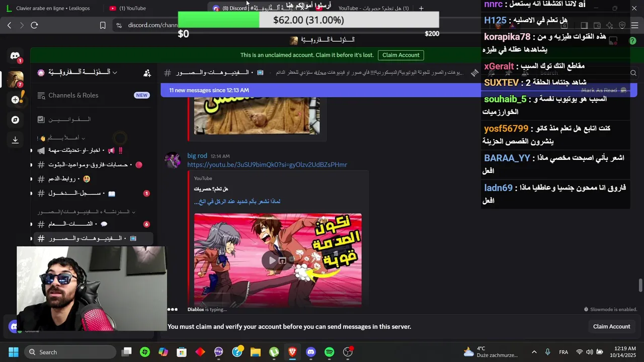Open Discord app from the taskbar
Screen dimensions: 644x362
point(311,352)
